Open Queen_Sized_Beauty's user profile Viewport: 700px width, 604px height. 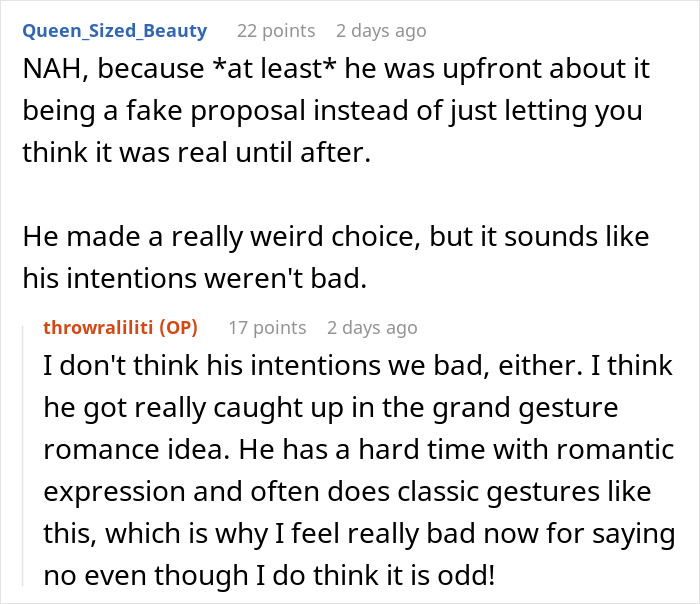(115, 31)
